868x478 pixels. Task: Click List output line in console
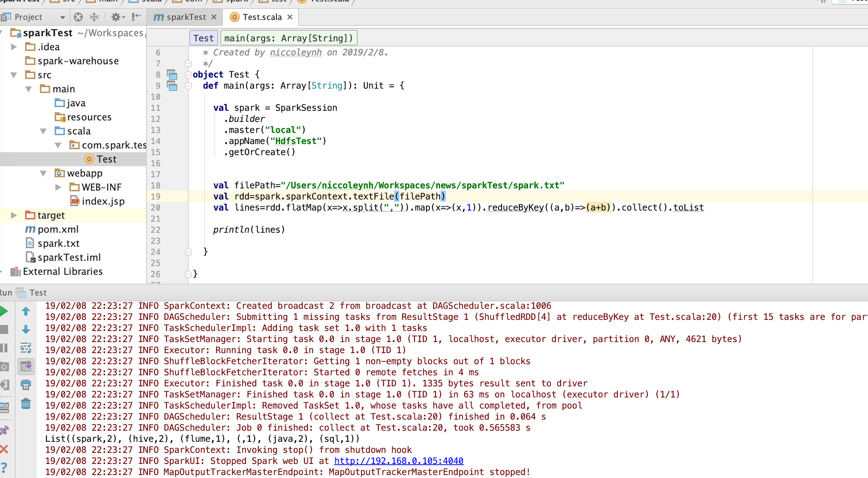click(x=202, y=439)
